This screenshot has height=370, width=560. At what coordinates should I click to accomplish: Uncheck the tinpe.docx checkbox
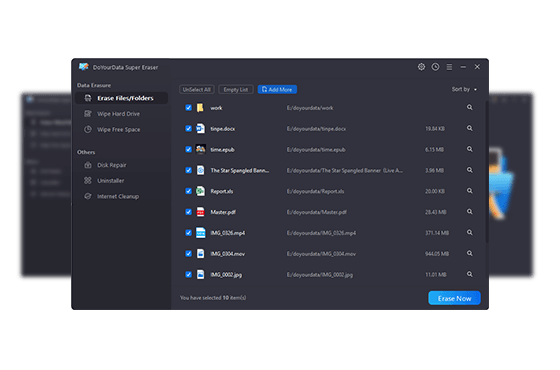click(x=188, y=129)
